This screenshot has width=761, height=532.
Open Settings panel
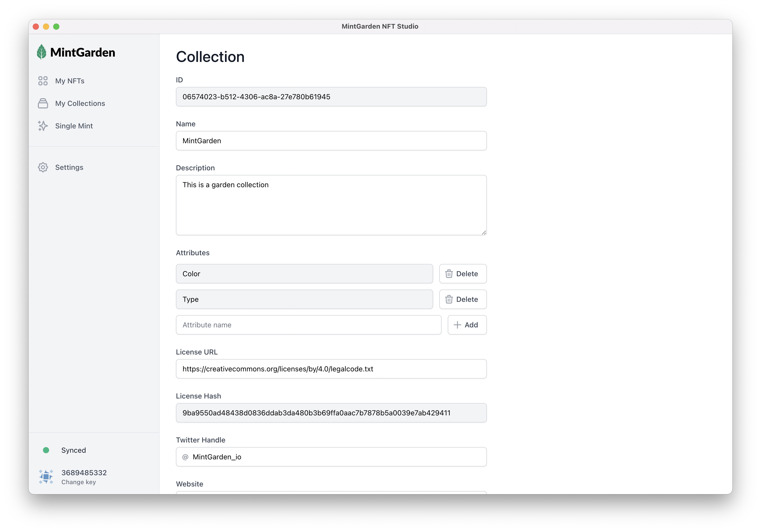69,167
